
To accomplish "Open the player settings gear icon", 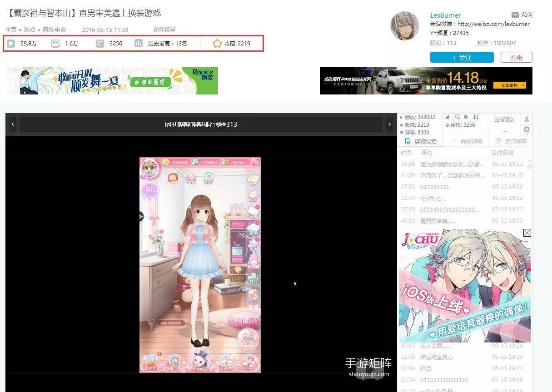I will pos(527,130).
